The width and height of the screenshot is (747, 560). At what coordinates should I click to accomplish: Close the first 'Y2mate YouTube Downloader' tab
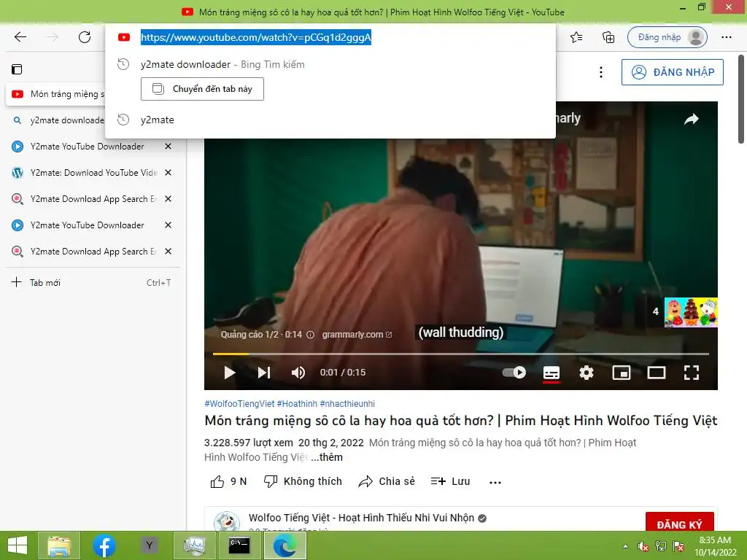pos(169,146)
